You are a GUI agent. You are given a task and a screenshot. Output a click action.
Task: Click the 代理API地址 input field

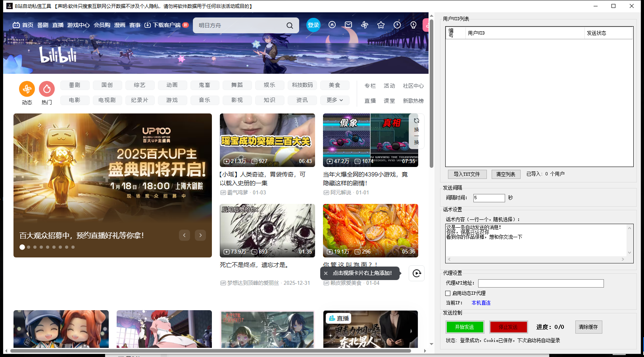click(x=540, y=283)
